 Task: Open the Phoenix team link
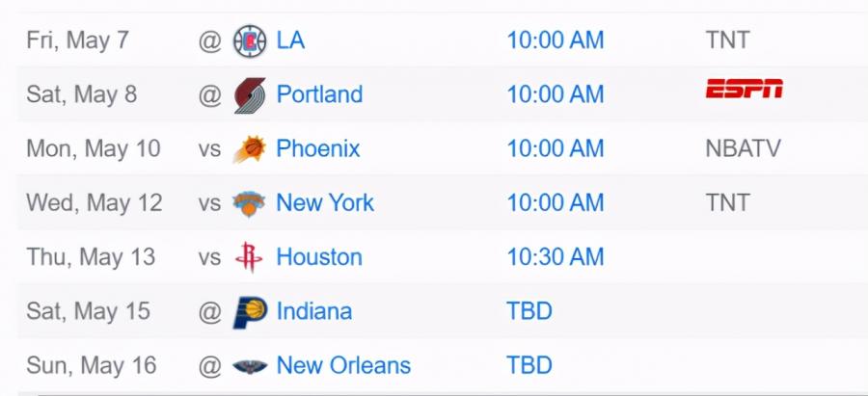[318, 148]
